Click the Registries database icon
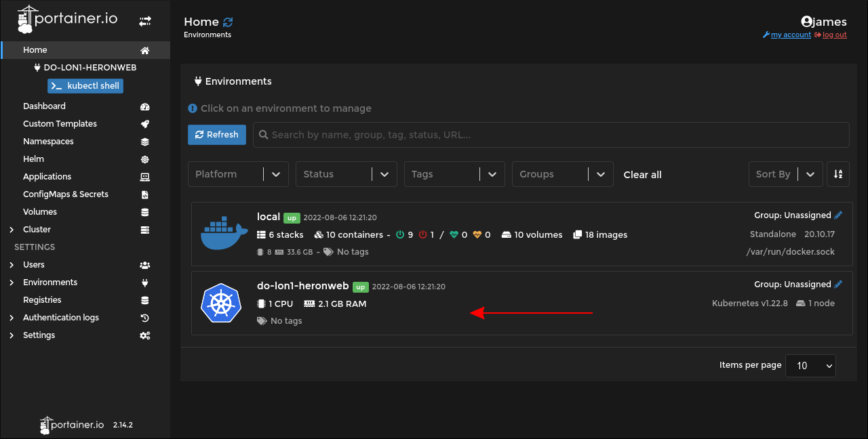 pyautogui.click(x=144, y=300)
